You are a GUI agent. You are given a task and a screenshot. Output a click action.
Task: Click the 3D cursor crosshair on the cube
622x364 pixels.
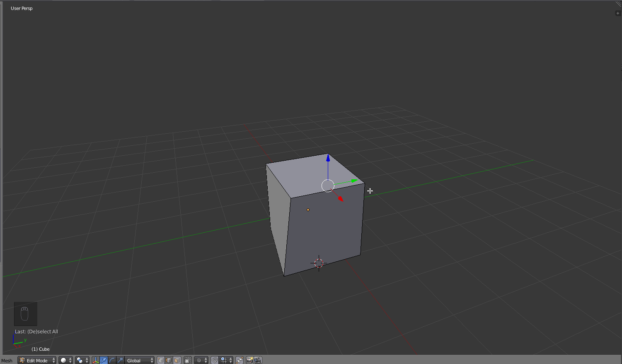tap(319, 263)
